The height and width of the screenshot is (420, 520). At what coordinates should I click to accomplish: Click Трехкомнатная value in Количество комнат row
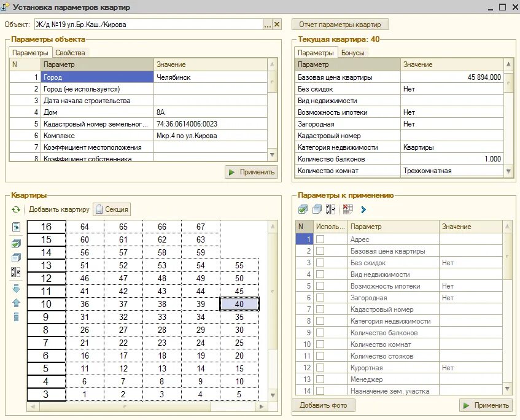pos(452,171)
